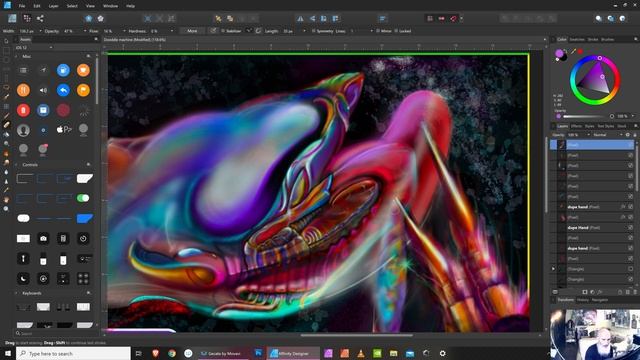The image size is (640, 360).
Task: Open the File menu
Action: coord(22,6)
